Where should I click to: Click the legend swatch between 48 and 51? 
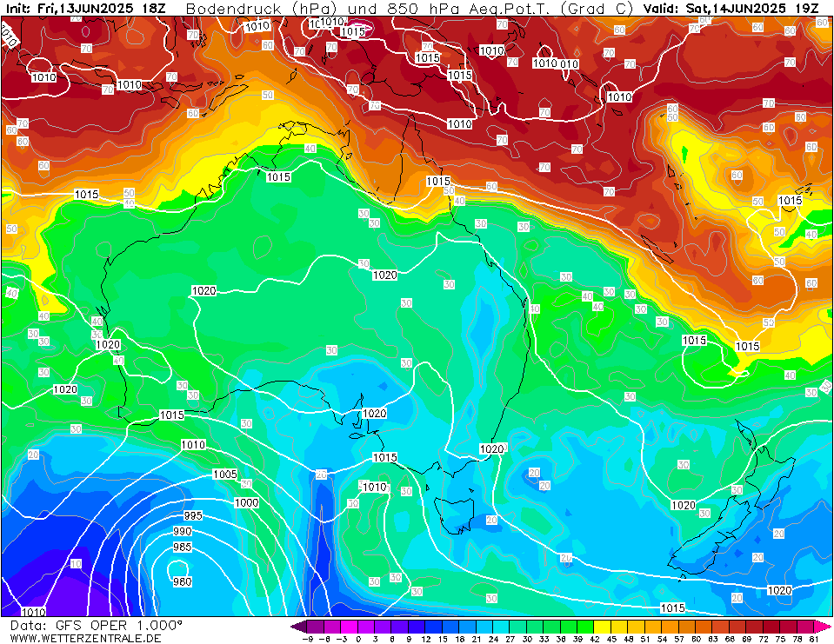click(636, 626)
